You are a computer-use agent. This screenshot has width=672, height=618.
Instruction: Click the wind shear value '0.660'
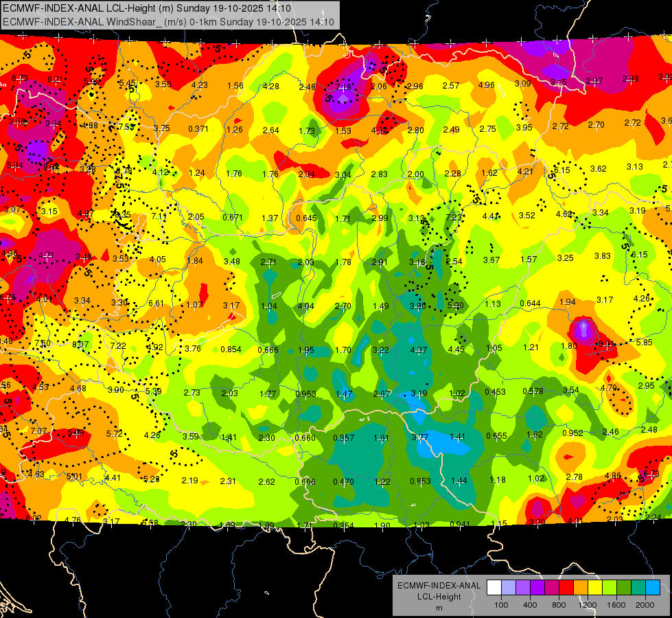[305, 438]
